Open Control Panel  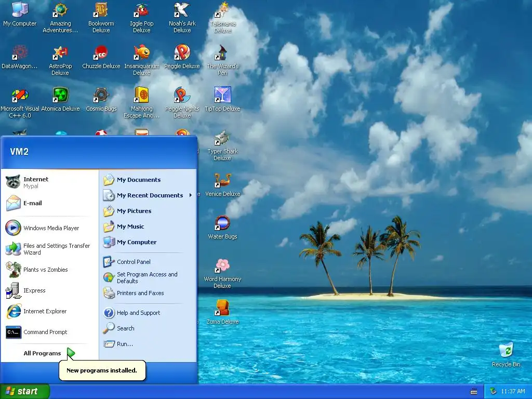pos(148,262)
